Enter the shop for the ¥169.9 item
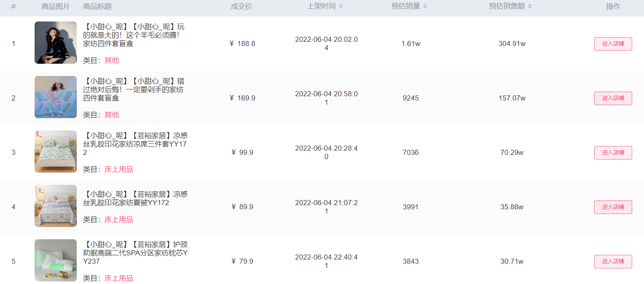The height and width of the screenshot is (284, 644). pyautogui.click(x=613, y=98)
